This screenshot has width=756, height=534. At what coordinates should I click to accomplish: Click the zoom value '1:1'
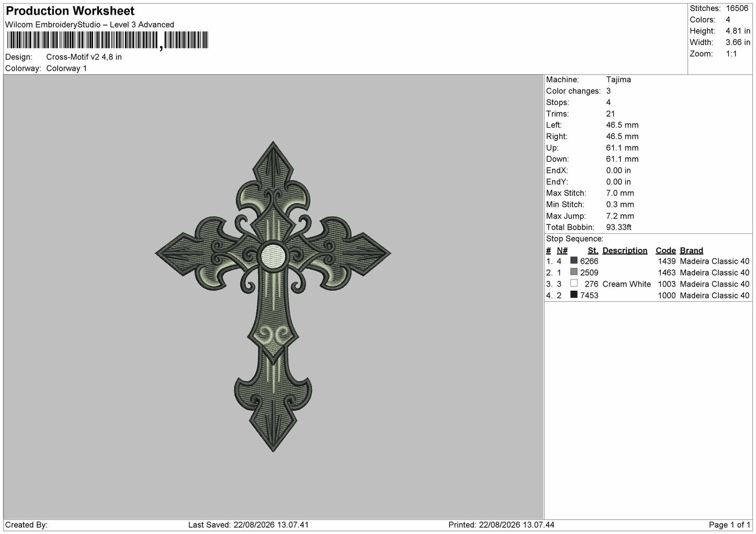(731, 54)
